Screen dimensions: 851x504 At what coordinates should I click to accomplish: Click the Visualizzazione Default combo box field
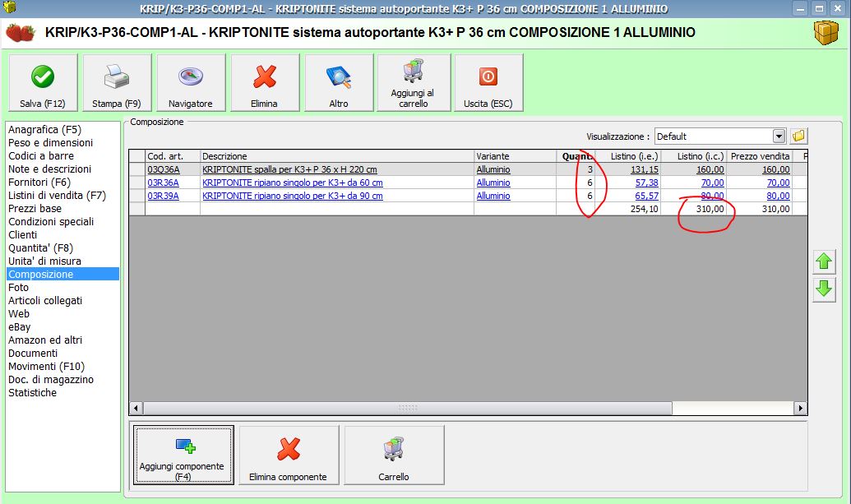pos(720,136)
